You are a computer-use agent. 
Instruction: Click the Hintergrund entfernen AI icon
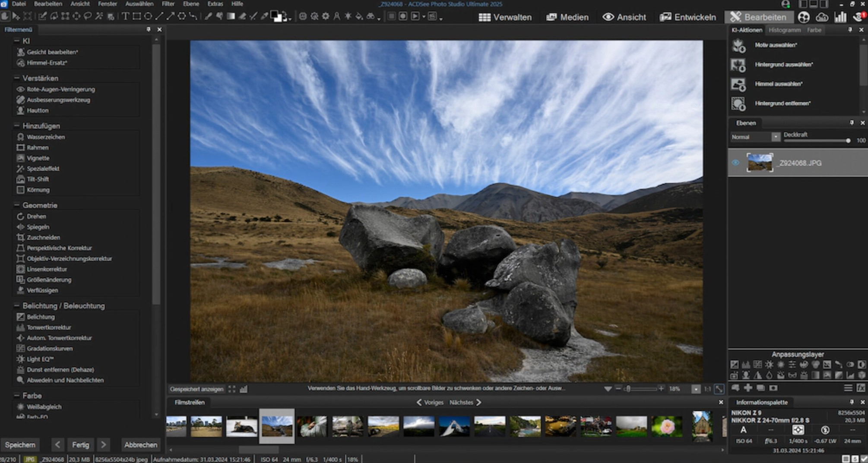pyautogui.click(x=738, y=104)
